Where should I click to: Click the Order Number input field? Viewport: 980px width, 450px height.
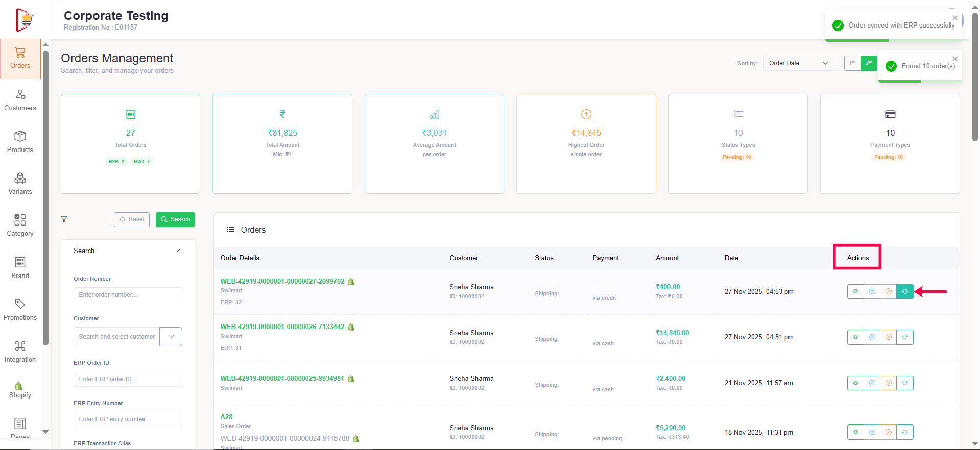[x=128, y=295]
